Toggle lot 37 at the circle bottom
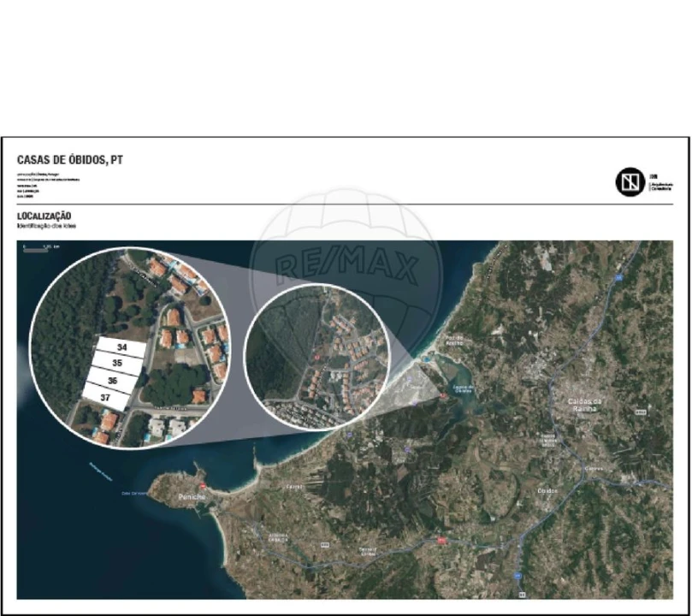This screenshot has width=692, height=616. coord(106,397)
